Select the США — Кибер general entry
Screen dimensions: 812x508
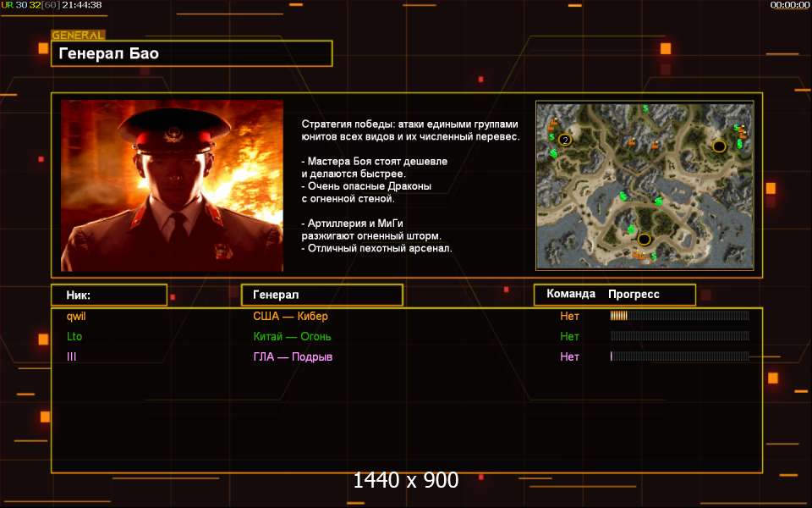(x=290, y=316)
